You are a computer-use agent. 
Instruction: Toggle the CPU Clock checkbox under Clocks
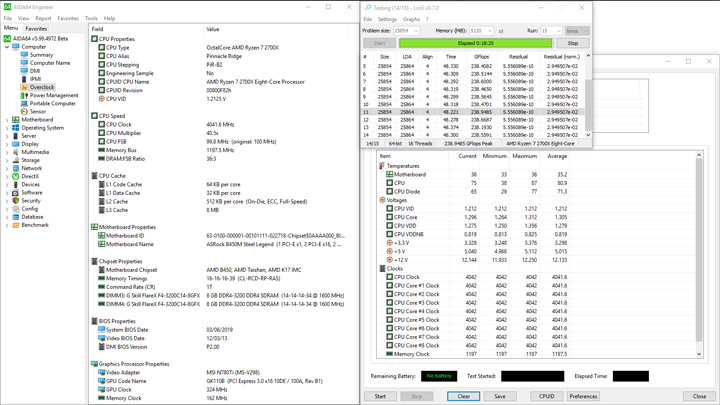click(x=389, y=277)
